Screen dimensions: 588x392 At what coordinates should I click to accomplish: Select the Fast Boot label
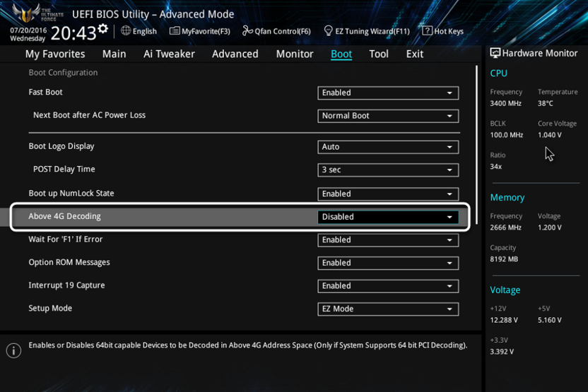(45, 93)
